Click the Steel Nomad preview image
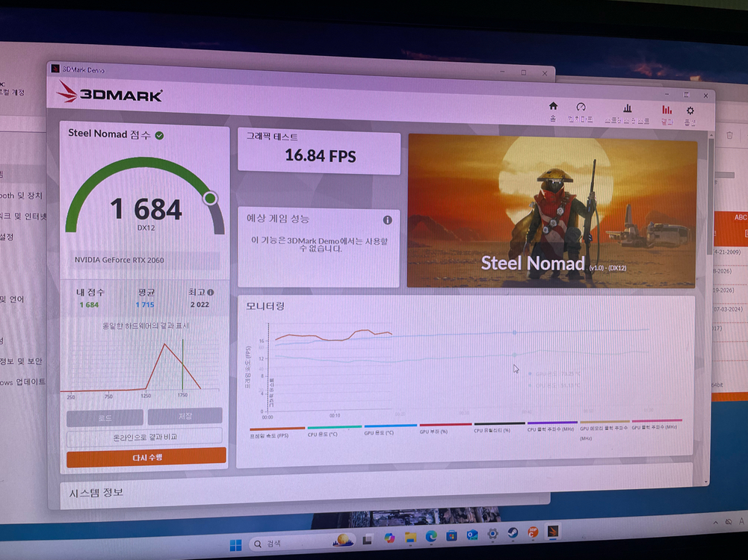 [x=552, y=211]
